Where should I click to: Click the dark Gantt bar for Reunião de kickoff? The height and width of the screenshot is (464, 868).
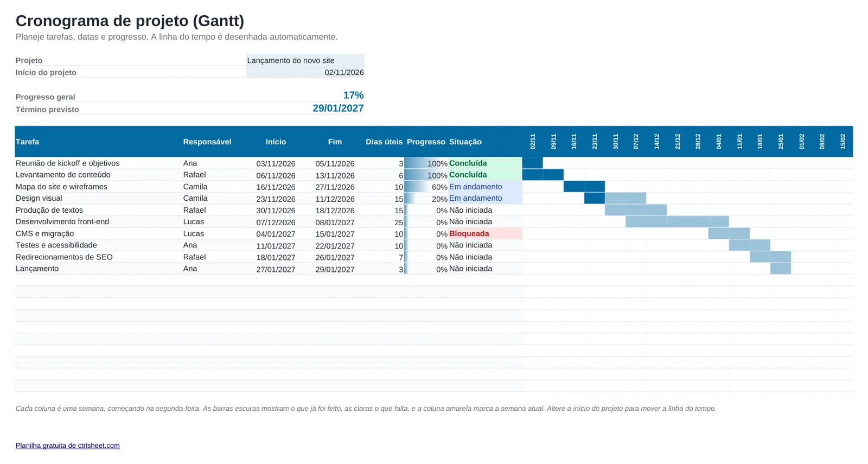tap(533, 163)
